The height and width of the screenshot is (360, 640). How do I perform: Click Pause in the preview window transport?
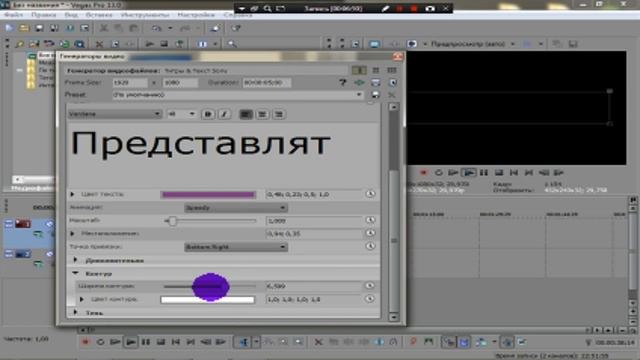point(484,173)
